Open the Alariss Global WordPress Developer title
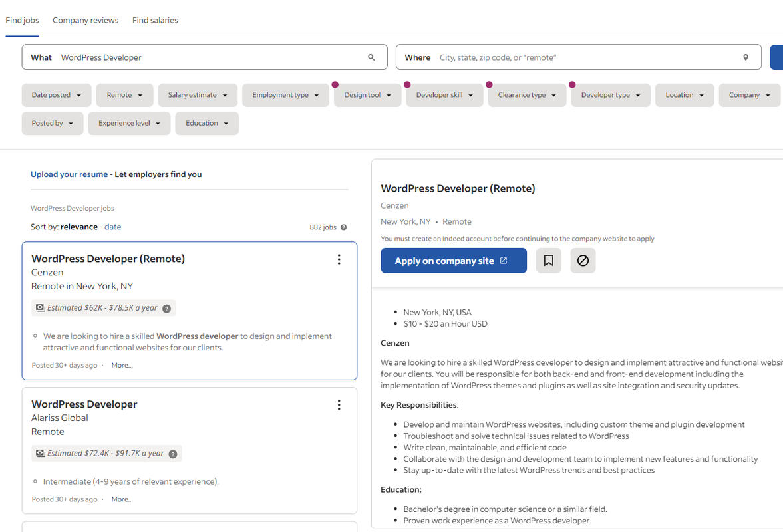This screenshot has height=532, width=783. pos(84,404)
